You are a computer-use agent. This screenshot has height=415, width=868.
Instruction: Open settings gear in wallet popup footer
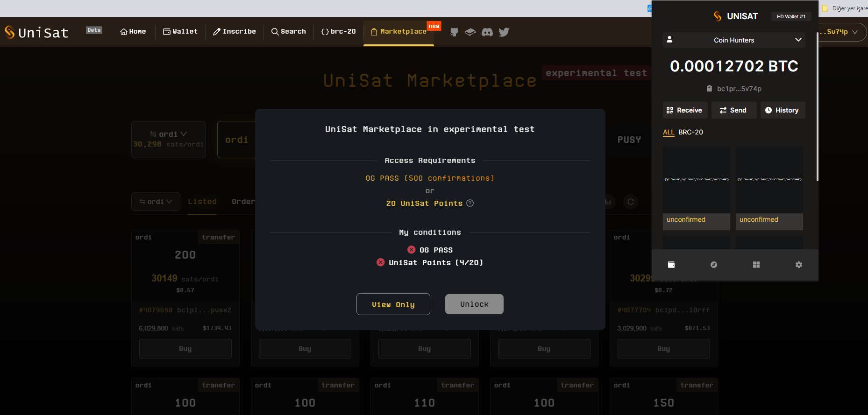[799, 265]
